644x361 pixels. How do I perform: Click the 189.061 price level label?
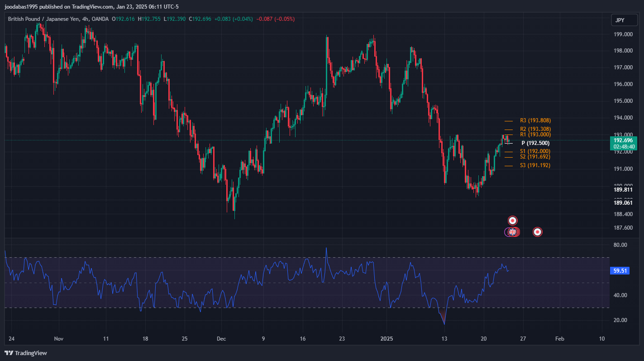click(x=623, y=203)
